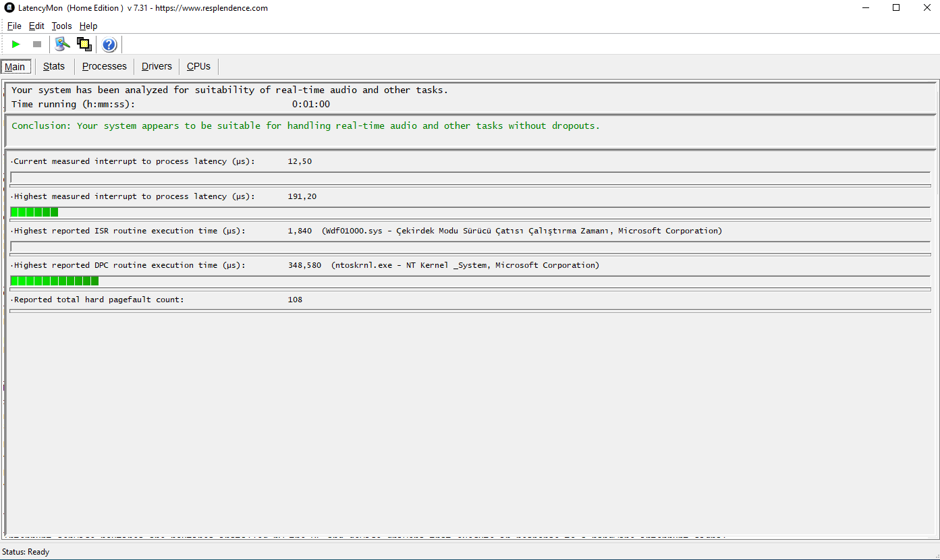This screenshot has width=940, height=560.
Task: Click the 'Your system has been analyzed' line
Action: [x=229, y=90]
